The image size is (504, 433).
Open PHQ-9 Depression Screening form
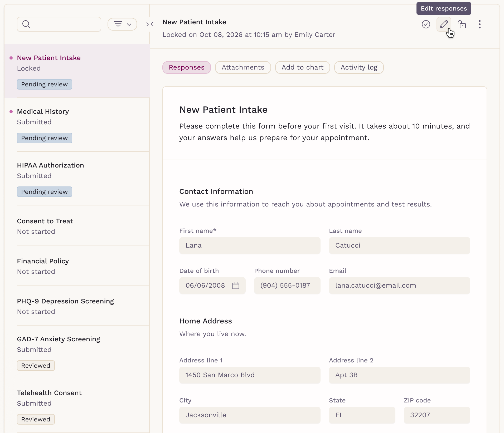click(x=77, y=306)
